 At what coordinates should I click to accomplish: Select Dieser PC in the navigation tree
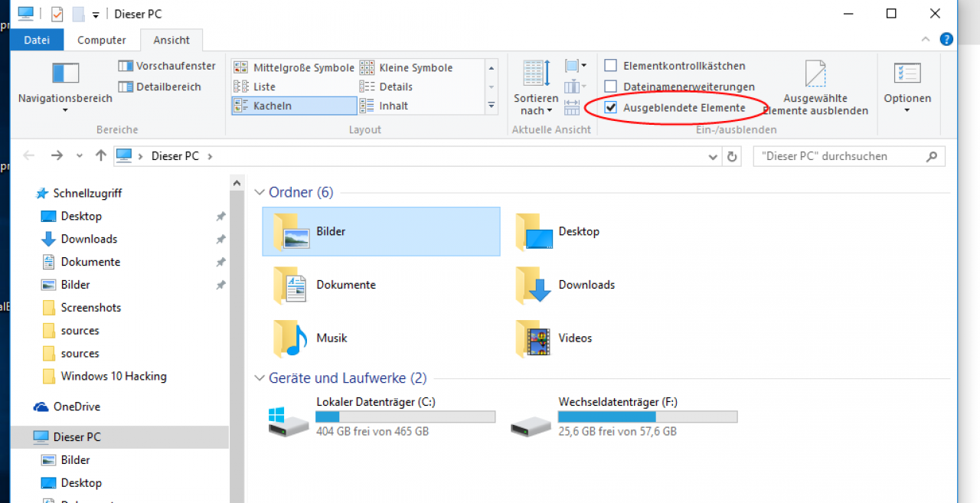[77, 437]
